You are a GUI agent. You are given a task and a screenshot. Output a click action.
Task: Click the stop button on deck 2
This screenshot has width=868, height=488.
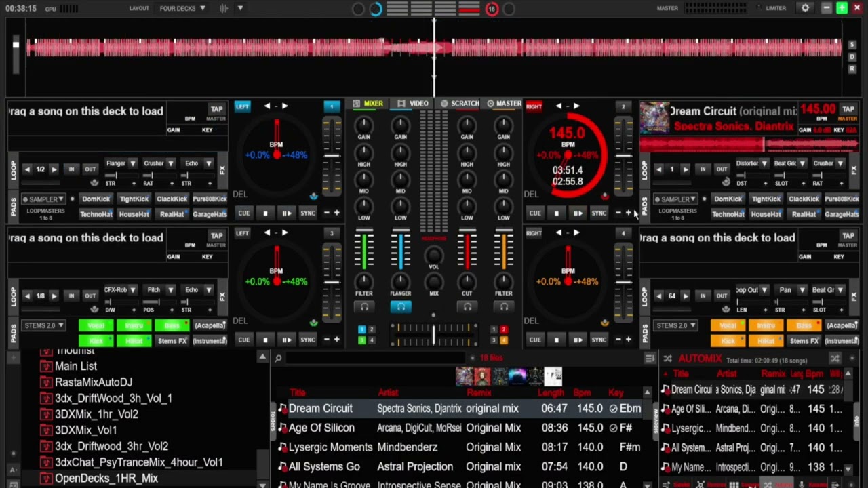click(x=556, y=213)
